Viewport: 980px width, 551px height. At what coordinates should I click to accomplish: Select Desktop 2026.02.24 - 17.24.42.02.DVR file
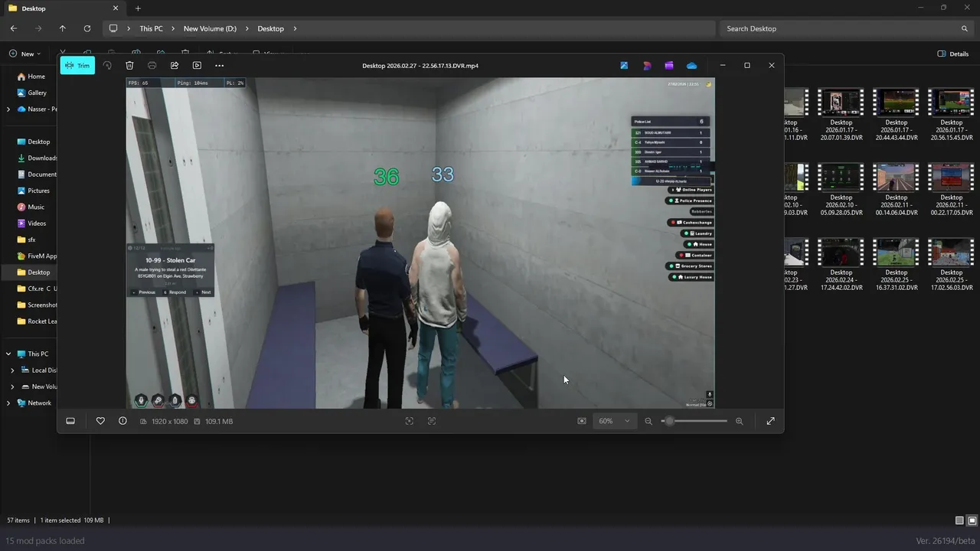(x=841, y=265)
